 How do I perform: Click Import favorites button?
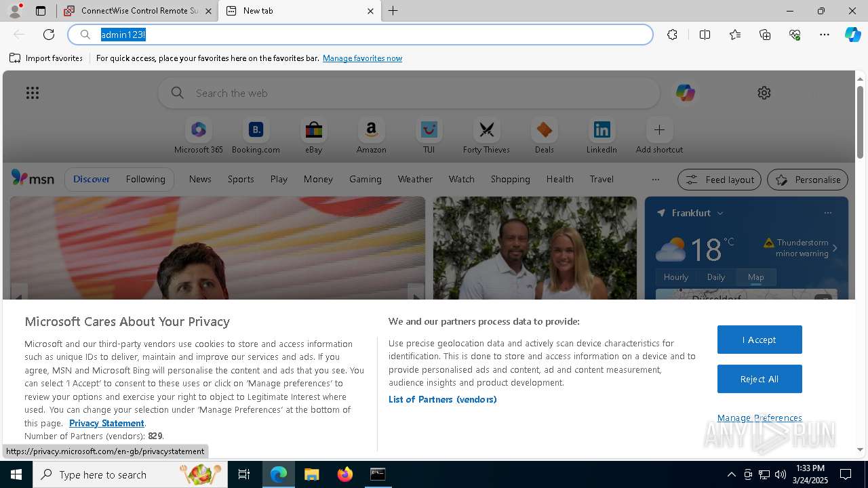click(x=46, y=58)
